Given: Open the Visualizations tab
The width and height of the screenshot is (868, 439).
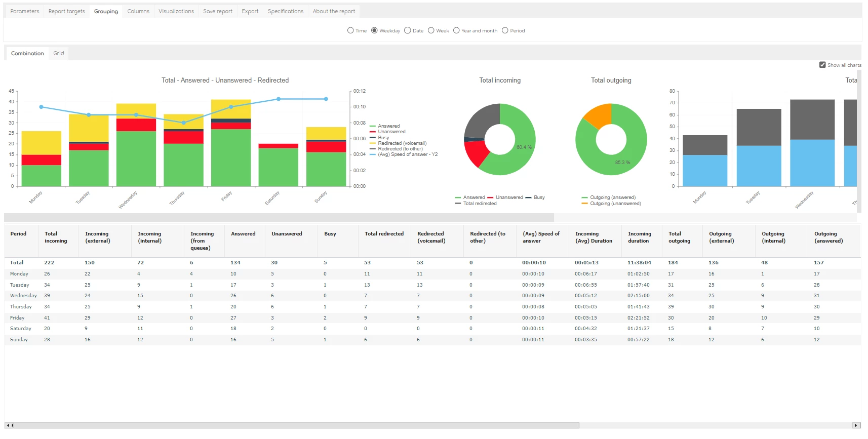Looking at the screenshot, I should pos(176,11).
